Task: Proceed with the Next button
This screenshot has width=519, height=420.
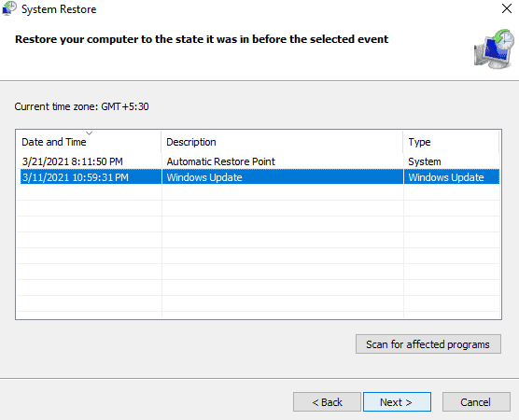Action: coord(397,402)
